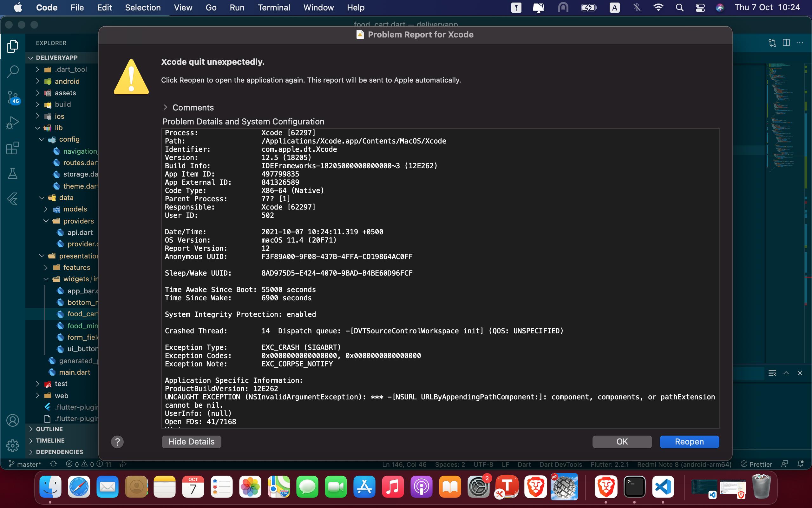812x508 pixels.
Task: Click the help question mark button in dialog
Action: [117, 442]
